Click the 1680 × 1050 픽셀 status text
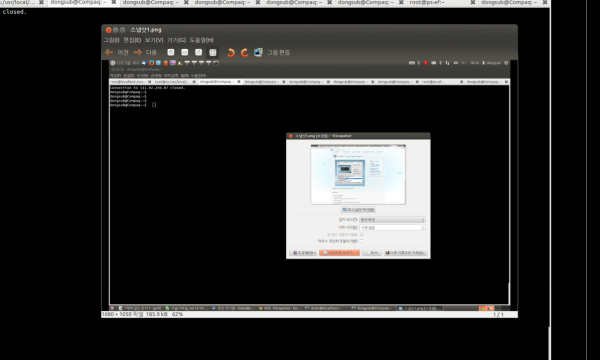The width and height of the screenshot is (600, 360). coord(122,314)
